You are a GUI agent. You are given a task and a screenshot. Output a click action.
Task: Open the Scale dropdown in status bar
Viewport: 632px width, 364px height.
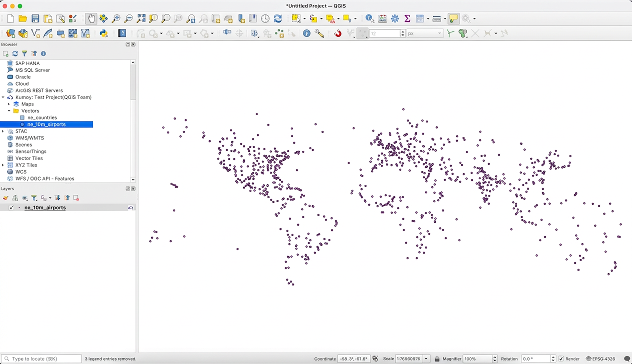426,359
